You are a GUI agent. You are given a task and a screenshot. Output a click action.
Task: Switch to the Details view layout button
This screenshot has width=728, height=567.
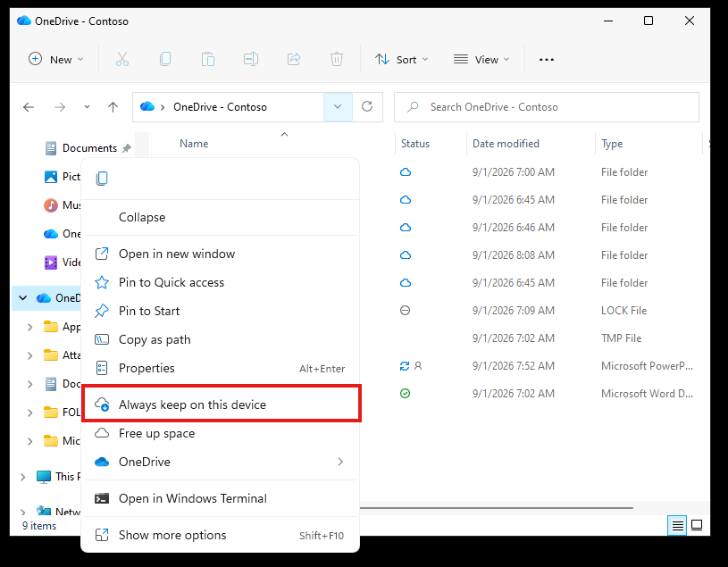(x=677, y=526)
